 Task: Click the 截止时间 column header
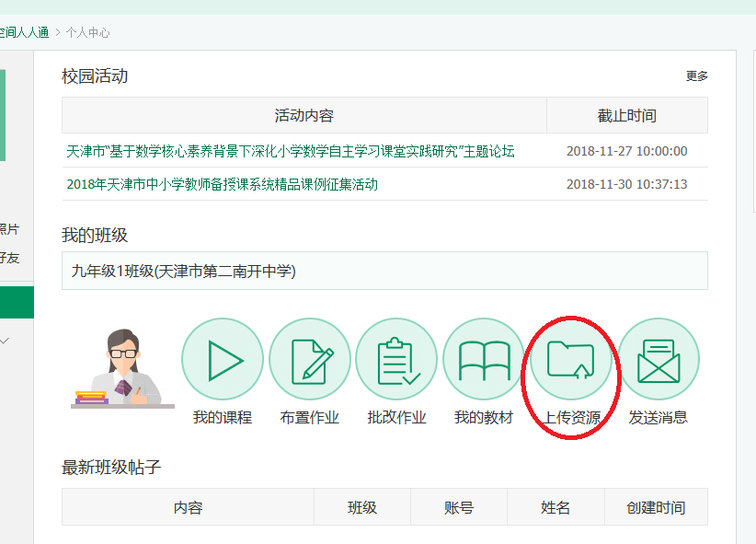pos(627,115)
